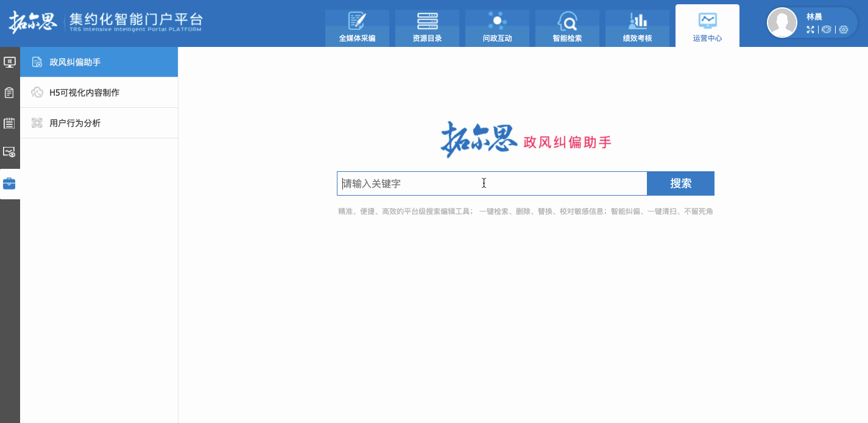868x423 pixels.
Task: Open the theme palette icon
Action: point(827,29)
